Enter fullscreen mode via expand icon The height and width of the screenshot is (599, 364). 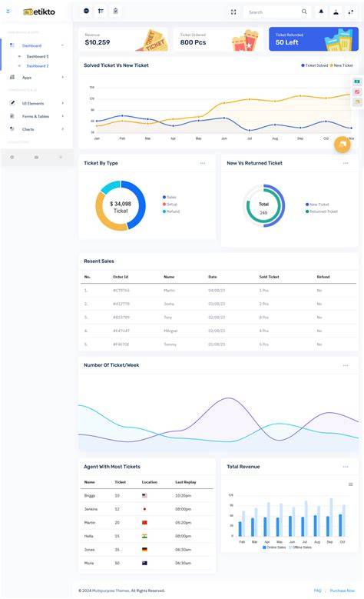click(233, 12)
